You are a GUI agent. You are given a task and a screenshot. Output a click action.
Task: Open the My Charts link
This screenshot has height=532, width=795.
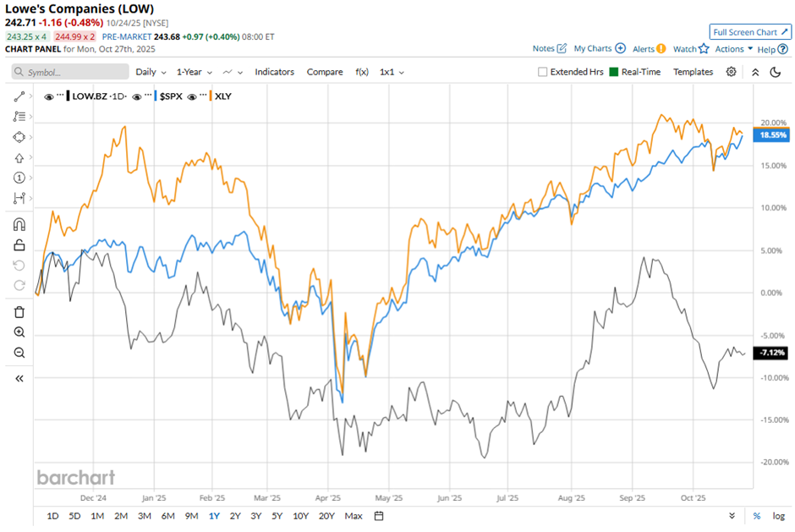pos(593,48)
